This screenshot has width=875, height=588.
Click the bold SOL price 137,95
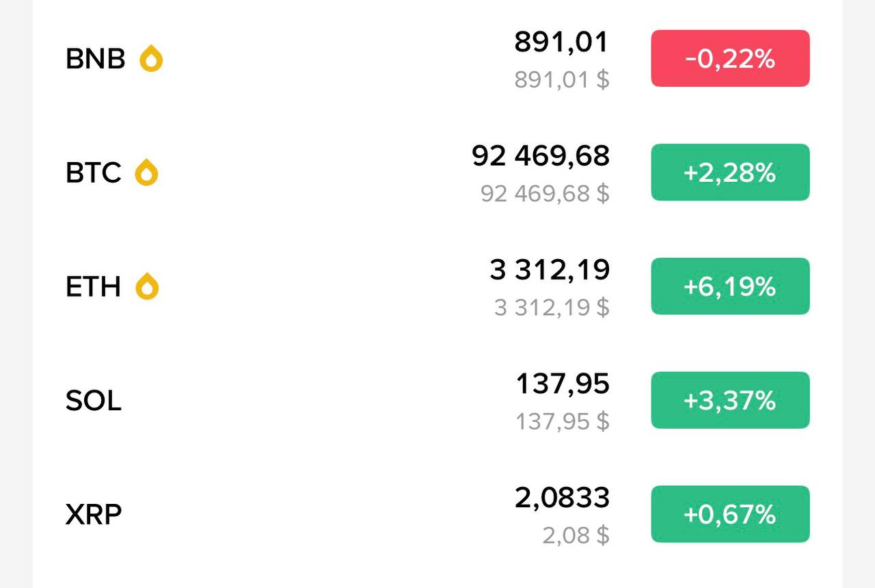pyautogui.click(x=562, y=384)
